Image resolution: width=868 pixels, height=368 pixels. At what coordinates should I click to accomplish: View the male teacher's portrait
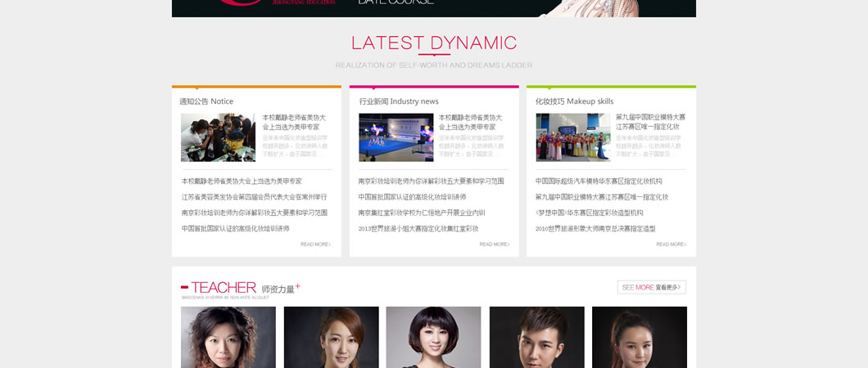click(536, 337)
